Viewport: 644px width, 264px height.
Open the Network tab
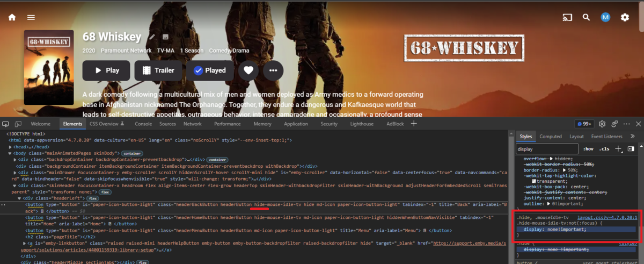click(193, 124)
